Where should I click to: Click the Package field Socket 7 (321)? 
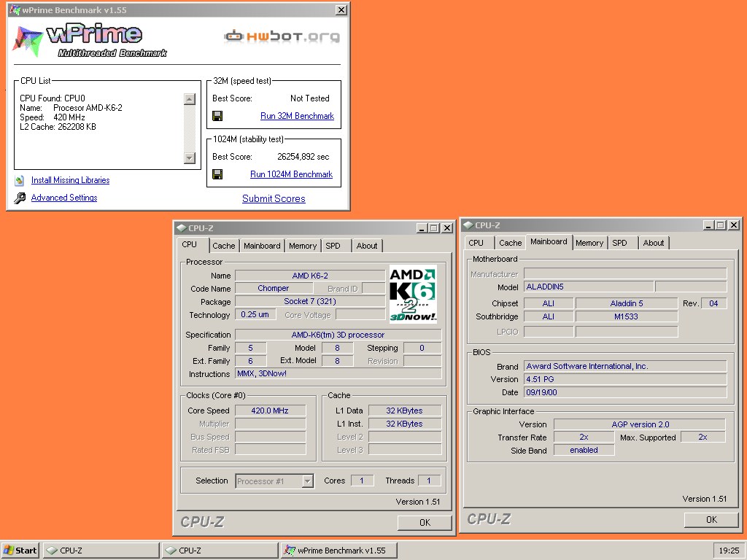310,301
